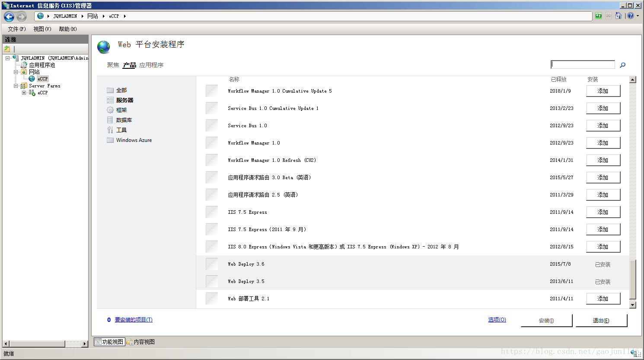Click the product list scroll up arrow
The height and width of the screenshot is (360, 644).
(x=633, y=80)
